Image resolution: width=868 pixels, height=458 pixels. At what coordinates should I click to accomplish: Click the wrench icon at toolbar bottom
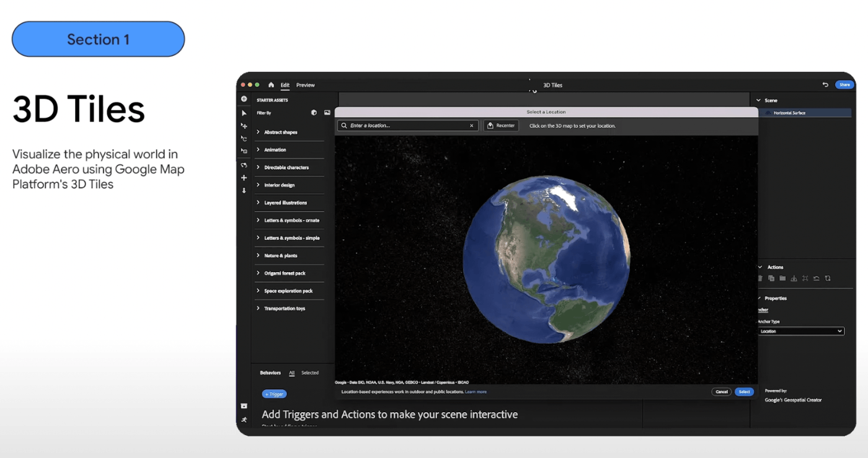pyautogui.click(x=244, y=420)
